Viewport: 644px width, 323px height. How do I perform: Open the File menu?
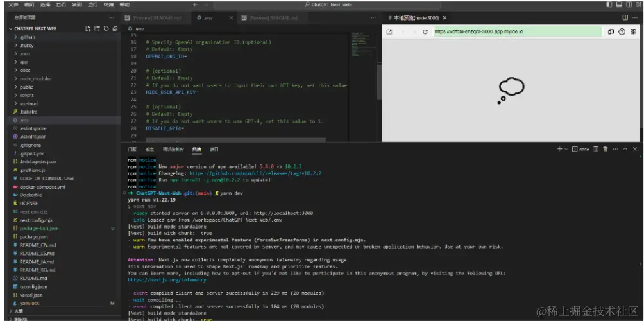pyautogui.click(x=13, y=4)
